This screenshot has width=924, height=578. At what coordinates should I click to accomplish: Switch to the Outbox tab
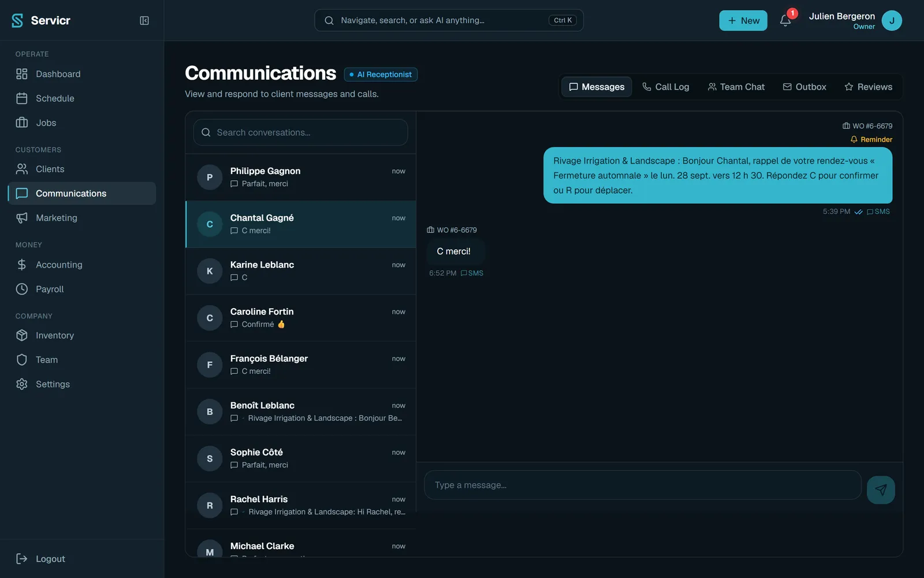click(804, 87)
